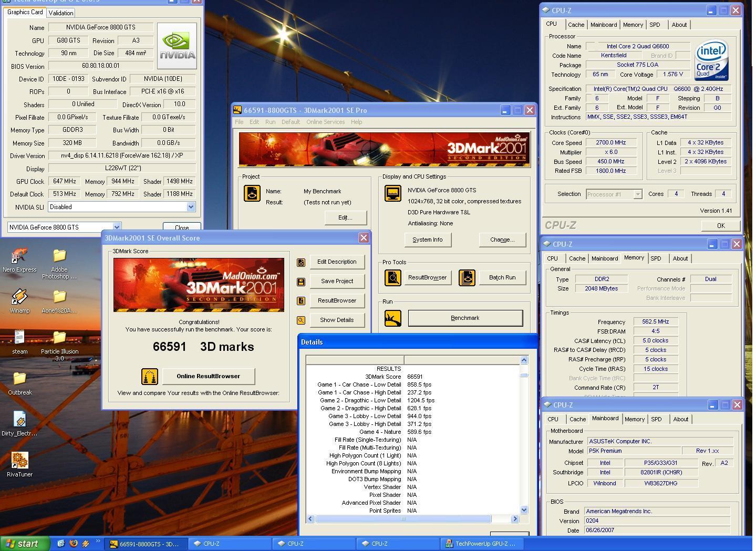This screenshot has width=756, height=551.
Task: Open the SPD tab in the top CPU-Z window
Action: coord(655,25)
